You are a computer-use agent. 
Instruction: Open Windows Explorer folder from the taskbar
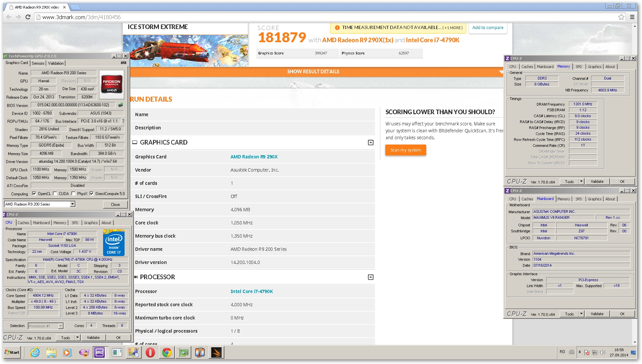51,352
